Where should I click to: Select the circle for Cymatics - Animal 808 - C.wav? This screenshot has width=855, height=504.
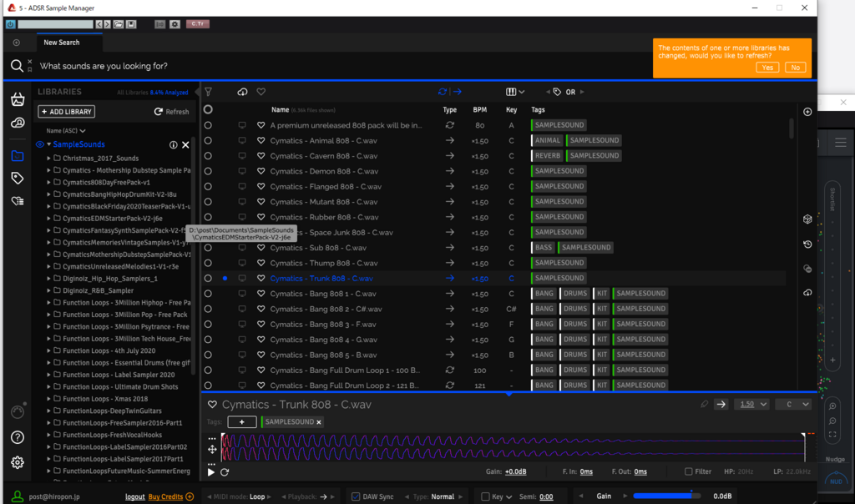(208, 140)
